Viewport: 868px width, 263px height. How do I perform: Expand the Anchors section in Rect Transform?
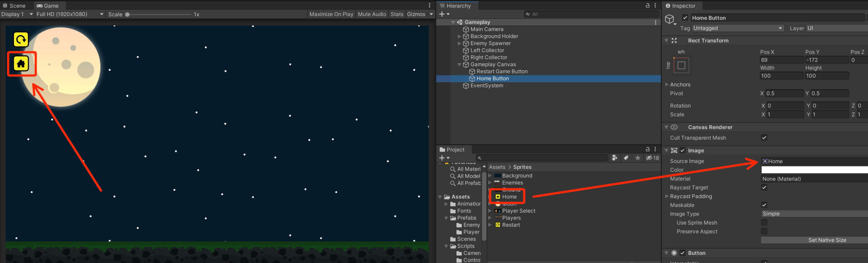tap(667, 85)
